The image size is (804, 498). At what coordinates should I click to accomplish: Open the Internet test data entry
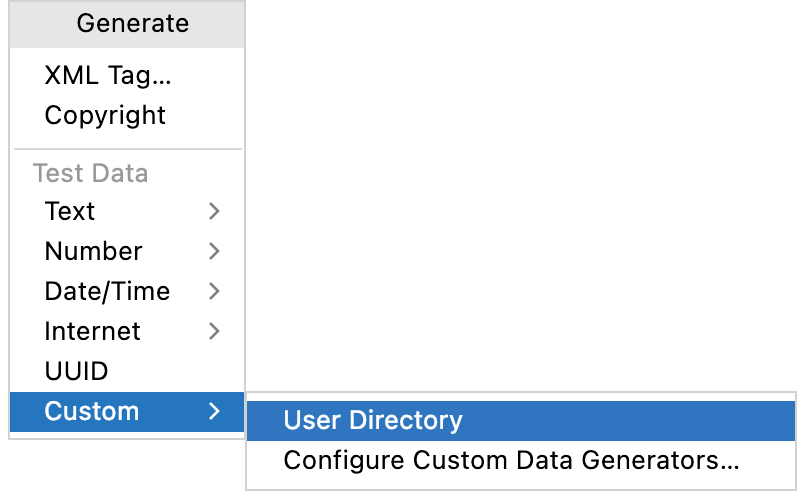point(127,331)
